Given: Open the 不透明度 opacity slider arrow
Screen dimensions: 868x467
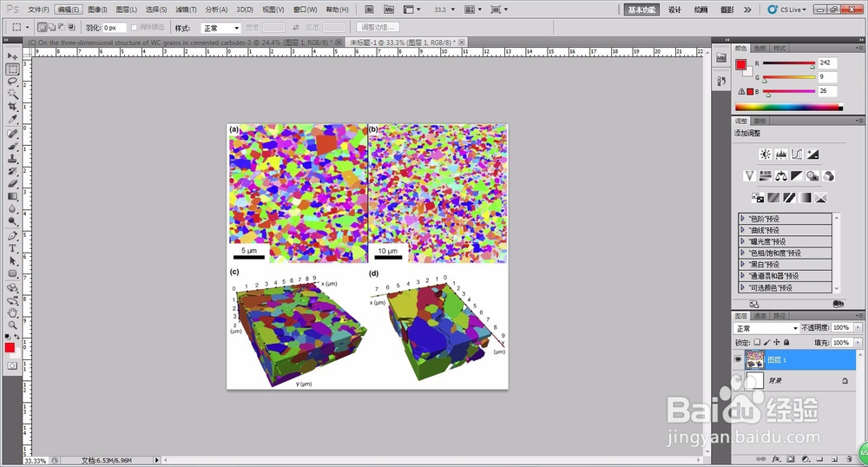Looking at the screenshot, I should click(x=858, y=327).
